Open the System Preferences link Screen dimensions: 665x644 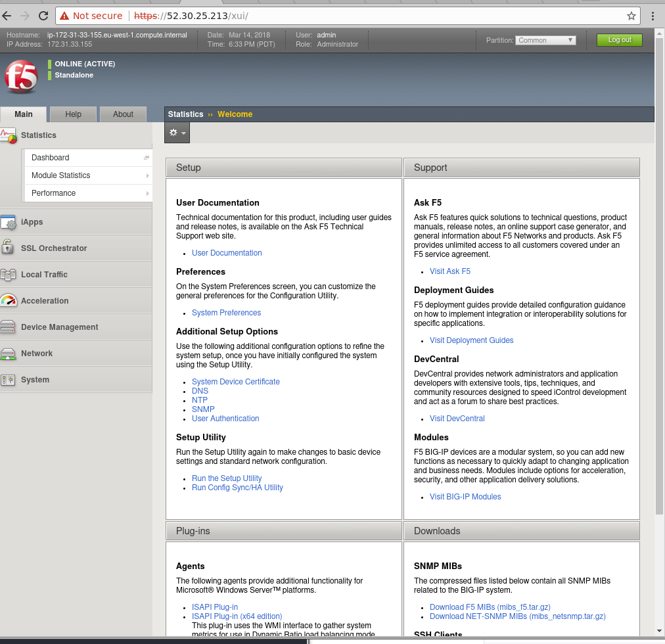pyautogui.click(x=226, y=313)
